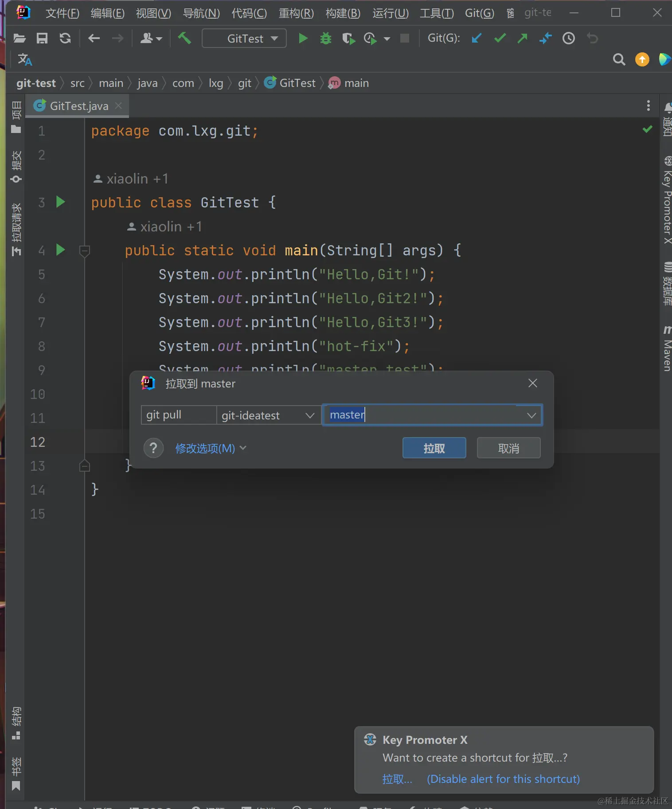Open the 提交 commit tool window

tap(16, 166)
